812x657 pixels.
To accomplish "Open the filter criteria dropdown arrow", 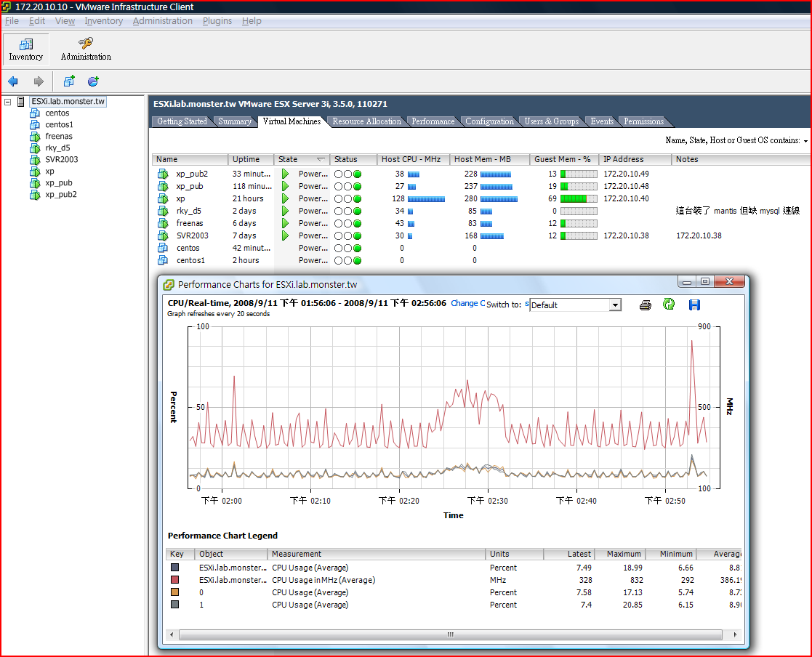I will click(805, 141).
